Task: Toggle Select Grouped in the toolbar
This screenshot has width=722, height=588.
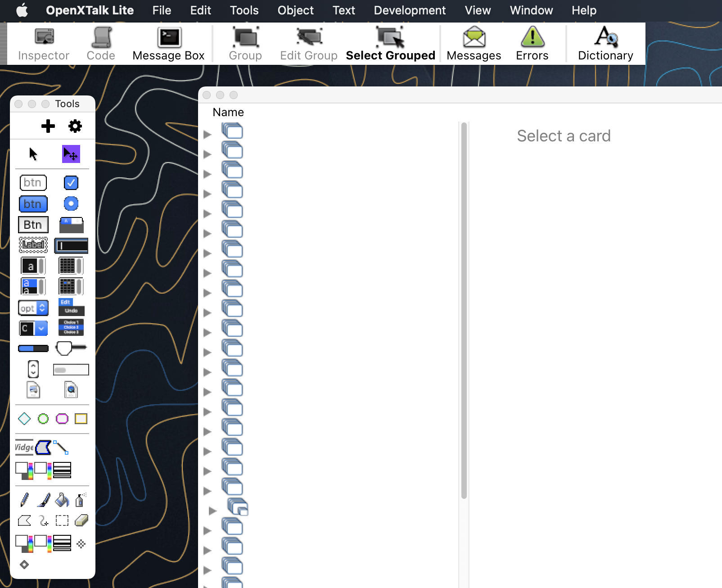Action: [390, 44]
